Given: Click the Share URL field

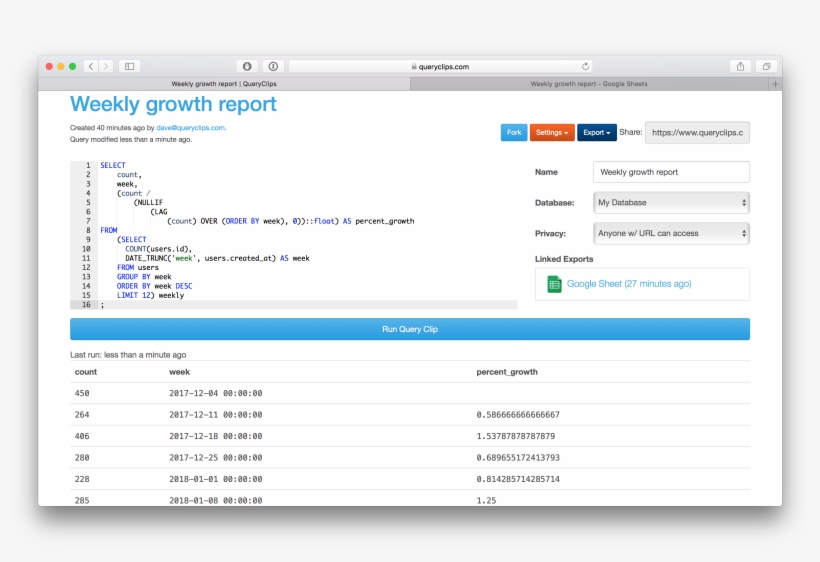Looking at the screenshot, I should pyautogui.click(x=697, y=133).
